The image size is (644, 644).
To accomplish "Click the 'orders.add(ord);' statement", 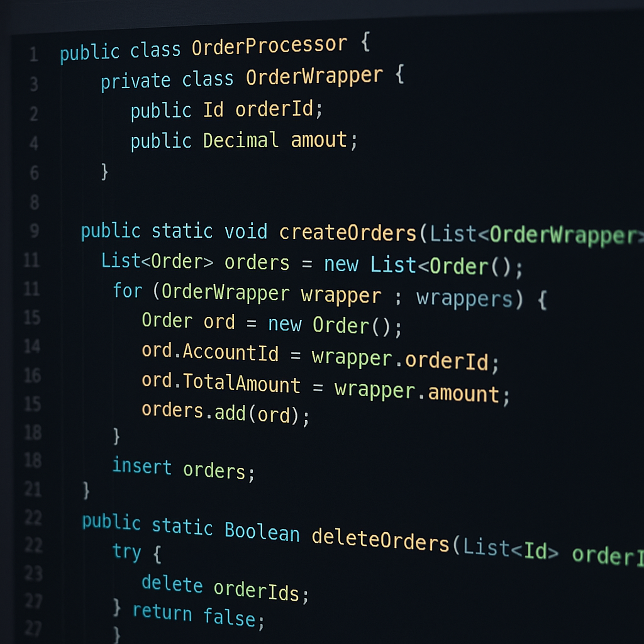I will click(x=226, y=413).
